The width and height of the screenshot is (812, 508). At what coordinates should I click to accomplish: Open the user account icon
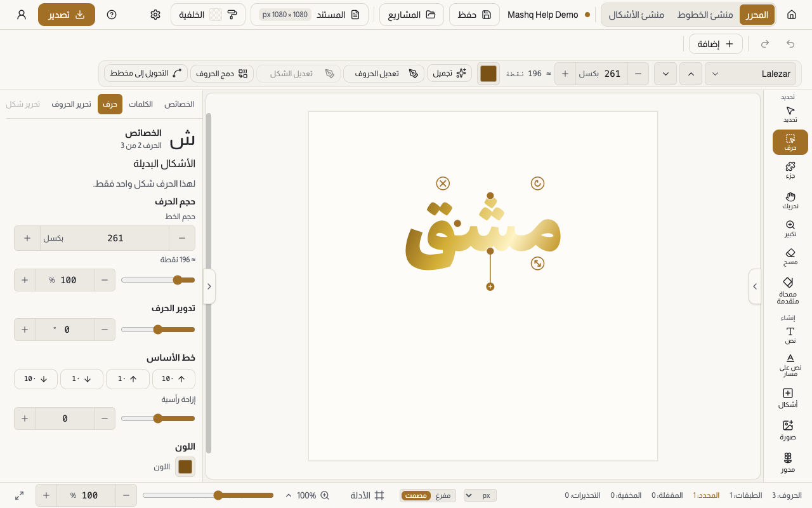pyautogui.click(x=22, y=15)
